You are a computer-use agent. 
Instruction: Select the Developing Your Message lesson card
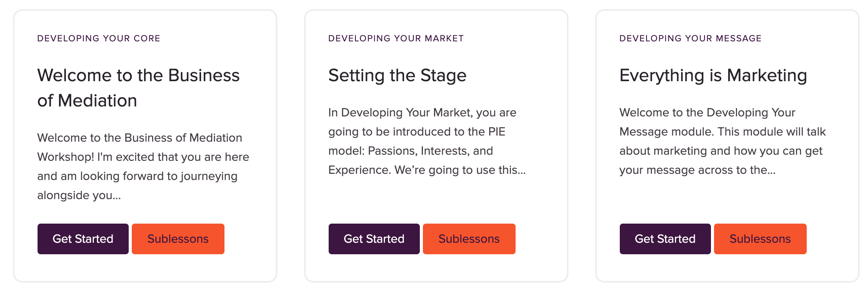click(x=727, y=146)
